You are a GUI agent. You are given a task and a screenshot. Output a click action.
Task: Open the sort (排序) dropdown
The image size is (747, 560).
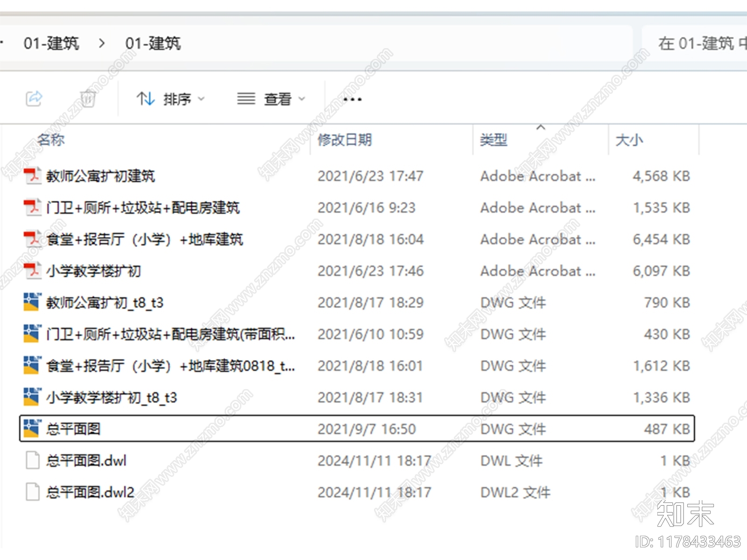[170, 99]
